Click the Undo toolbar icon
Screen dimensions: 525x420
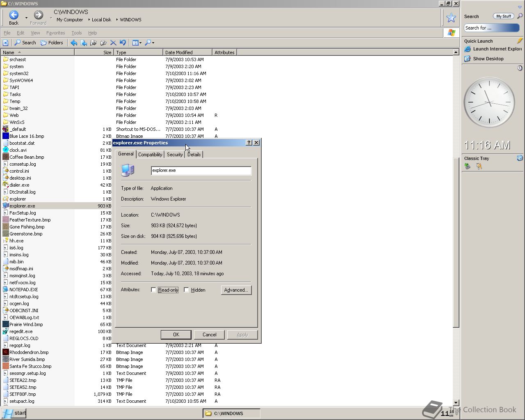click(x=123, y=43)
